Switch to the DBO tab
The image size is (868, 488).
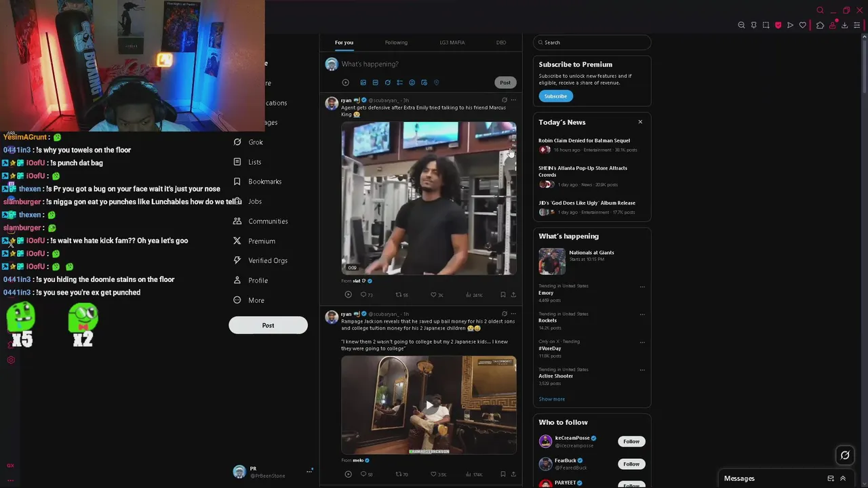point(500,43)
